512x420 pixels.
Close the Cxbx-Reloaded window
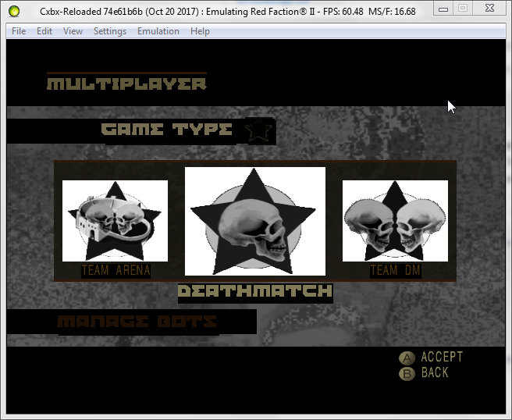click(489, 8)
